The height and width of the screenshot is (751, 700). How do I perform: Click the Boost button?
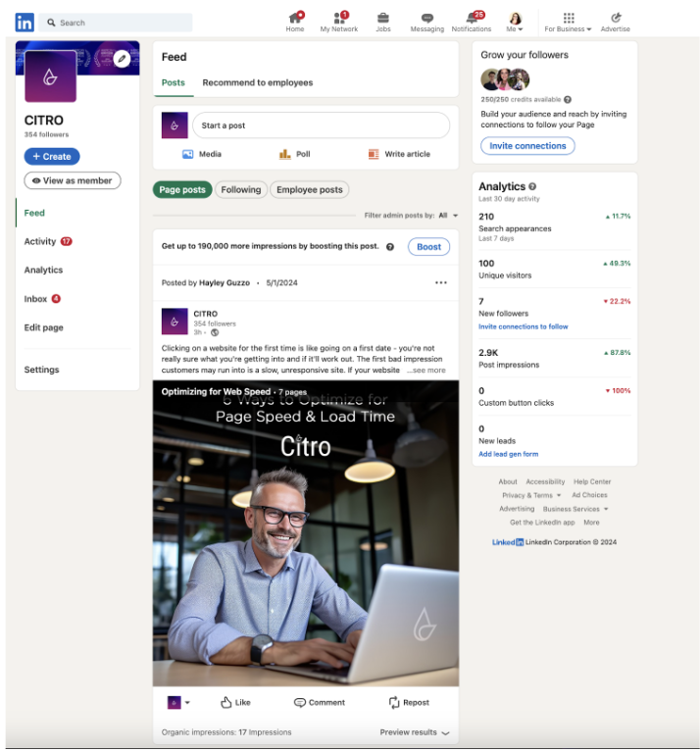pos(428,247)
